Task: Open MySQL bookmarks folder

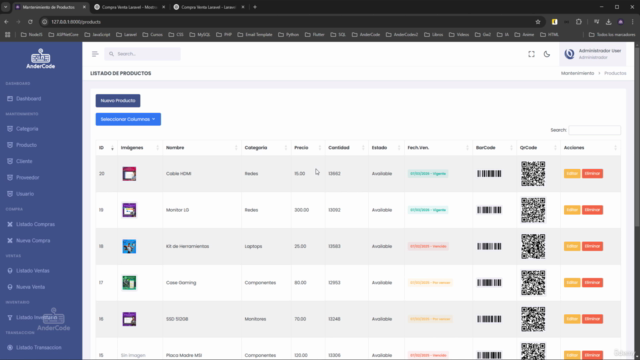Action: click(200, 35)
